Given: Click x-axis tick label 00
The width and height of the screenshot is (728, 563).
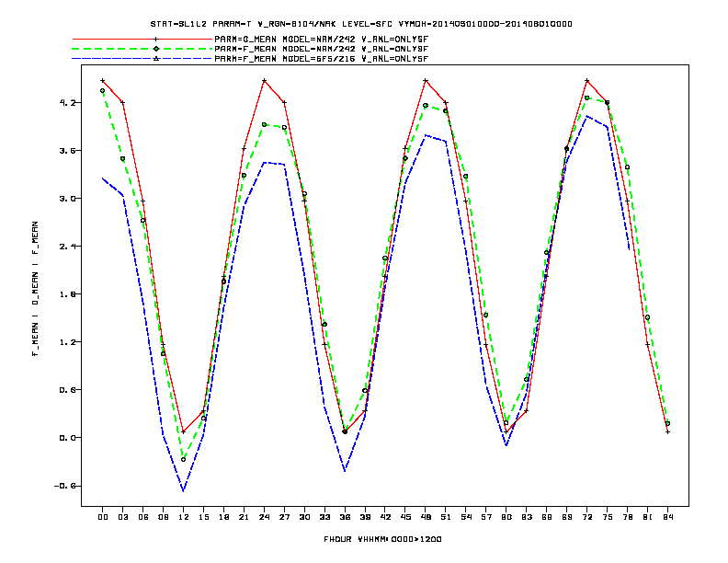Looking at the screenshot, I should coord(103,517).
